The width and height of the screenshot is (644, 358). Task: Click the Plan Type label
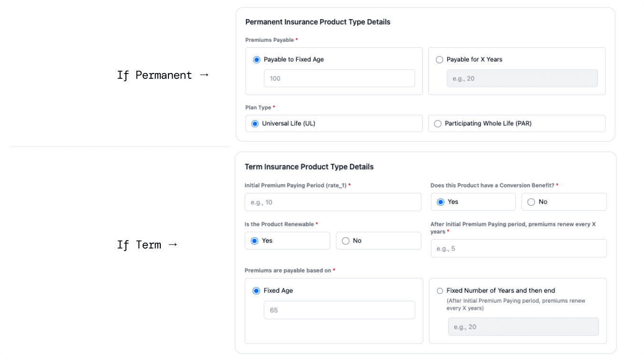(260, 107)
